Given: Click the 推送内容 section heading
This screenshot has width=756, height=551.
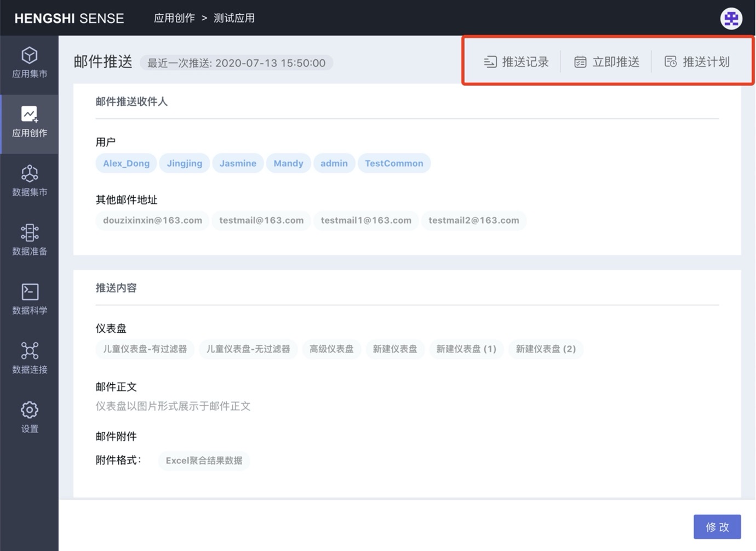Looking at the screenshot, I should click(x=116, y=288).
